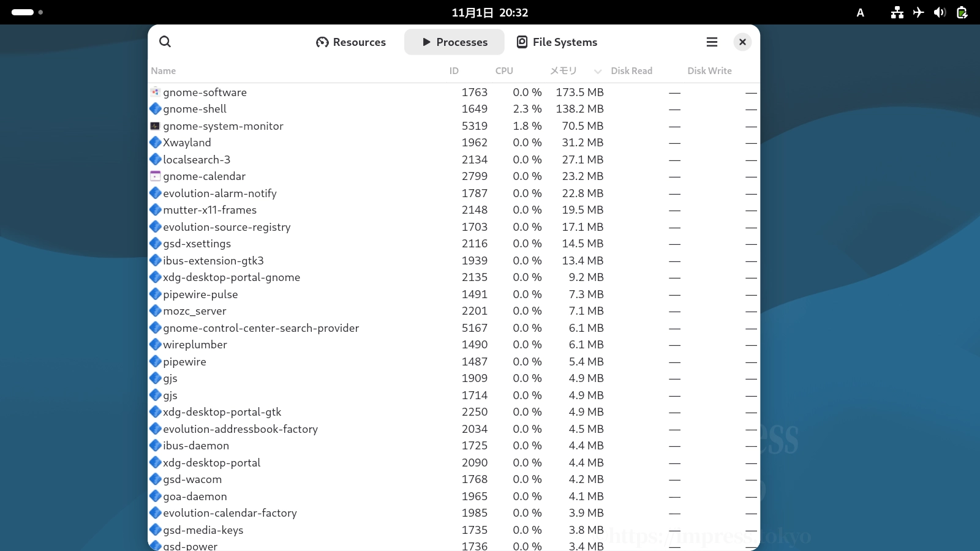This screenshot has width=980, height=551.
Task: Select the gnome-control-center-search-provider process name
Action: [x=261, y=328]
